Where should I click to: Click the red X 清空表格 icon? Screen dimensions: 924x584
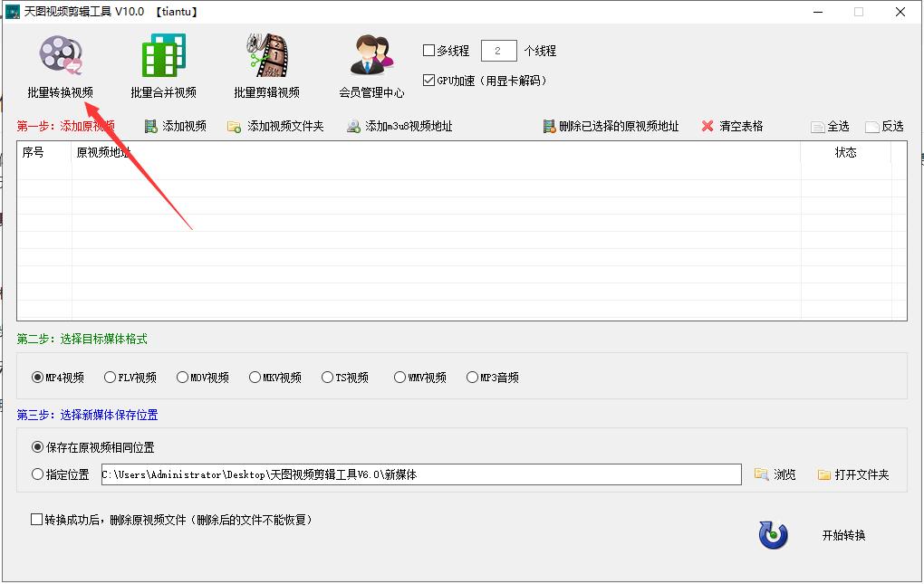point(707,126)
